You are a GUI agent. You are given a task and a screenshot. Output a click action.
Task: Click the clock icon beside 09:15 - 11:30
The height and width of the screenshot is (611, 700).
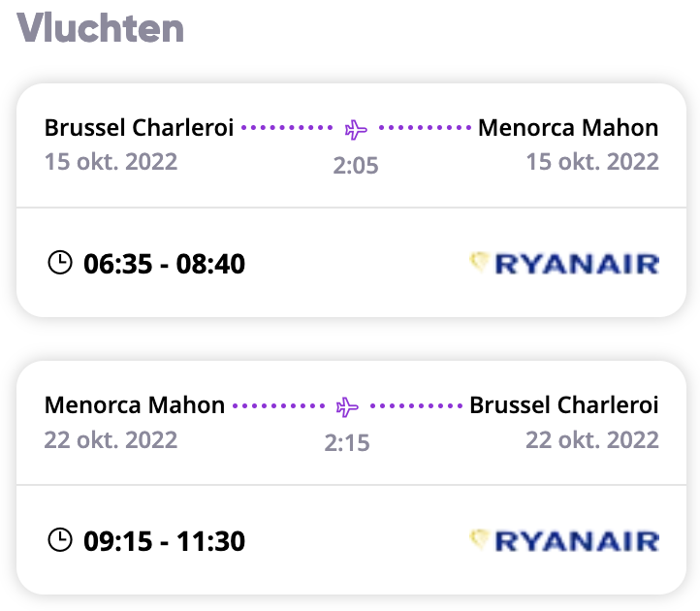[x=60, y=539]
